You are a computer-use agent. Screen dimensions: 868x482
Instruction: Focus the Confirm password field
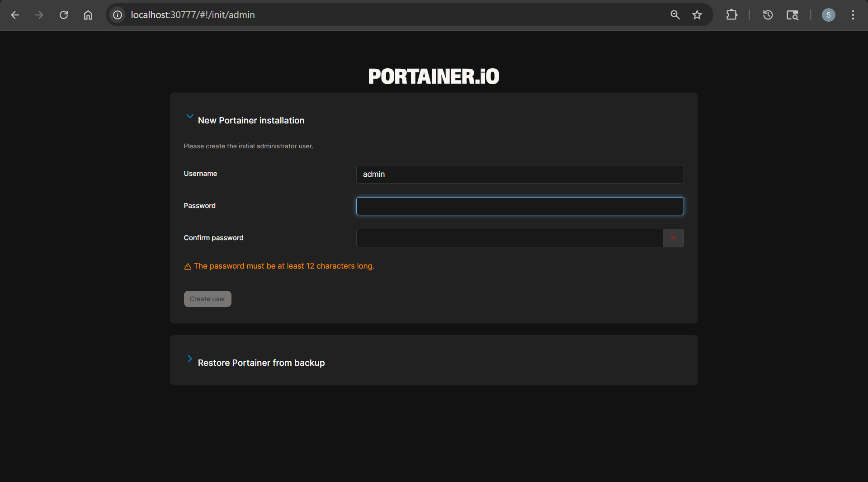tap(509, 238)
